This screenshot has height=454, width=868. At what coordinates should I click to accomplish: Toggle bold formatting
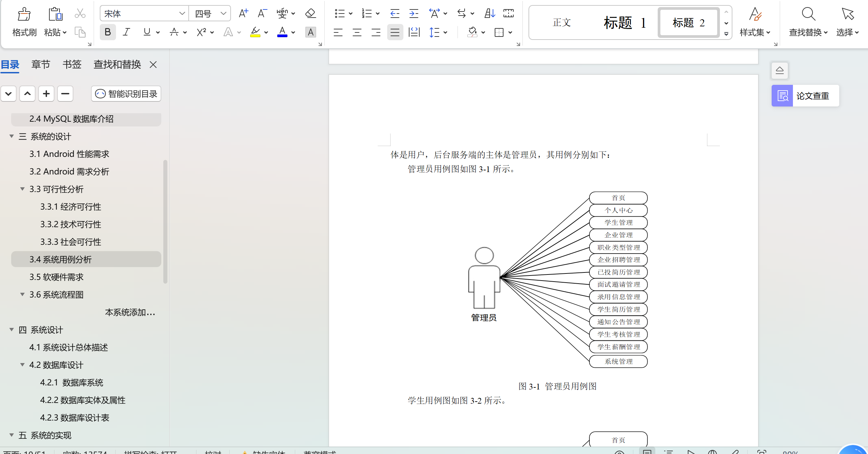coord(108,32)
